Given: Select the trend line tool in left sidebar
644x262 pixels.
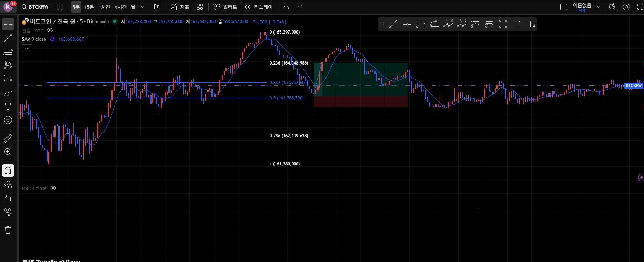Looking at the screenshot, I should click(x=8, y=38).
